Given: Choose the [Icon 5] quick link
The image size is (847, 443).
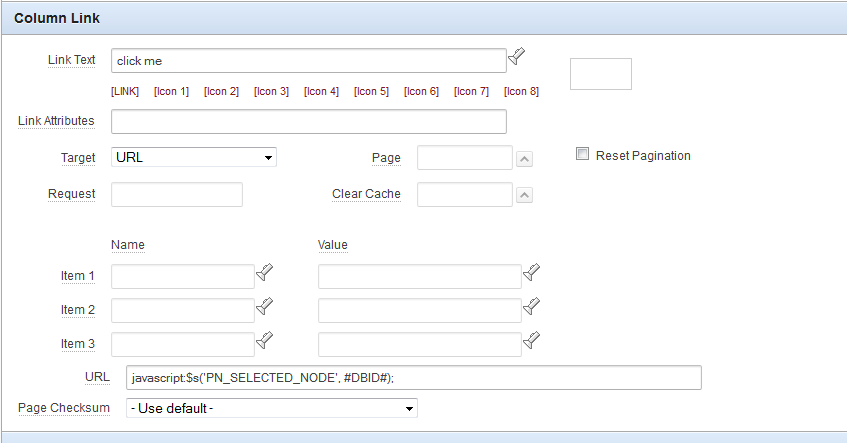Looking at the screenshot, I should pyautogui.click(x=371, y=91).
